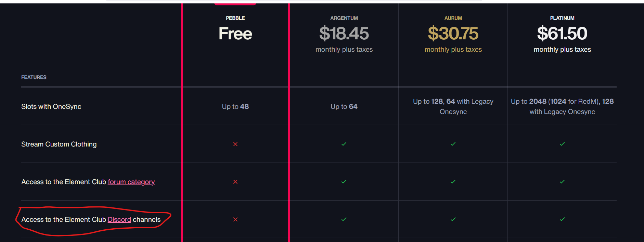Select the Platinum $61.50 plan price
Image resolution: width=644 pixels, height=242 pixels.
coord(562,34)
